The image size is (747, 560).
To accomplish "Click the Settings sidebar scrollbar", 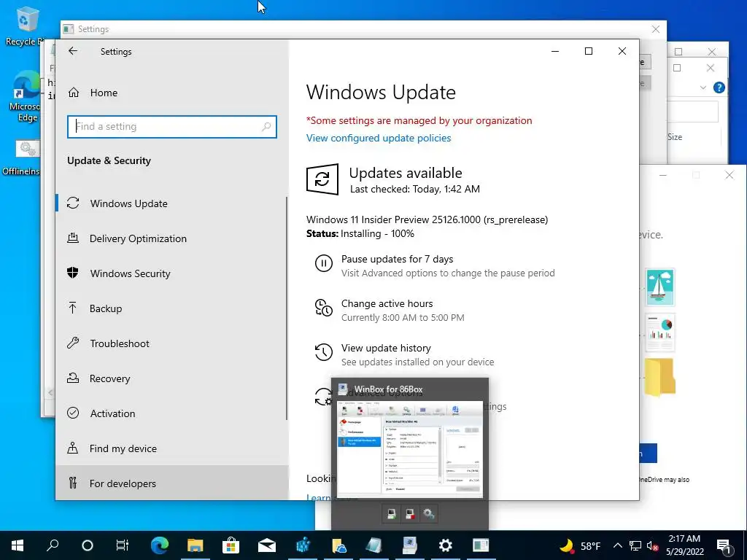I will click(286, 308).
